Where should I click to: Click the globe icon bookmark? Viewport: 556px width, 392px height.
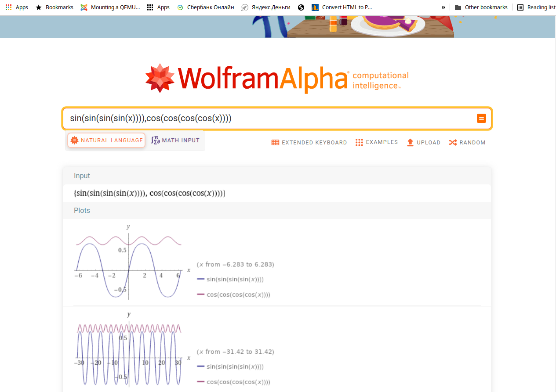coord(301,7)
